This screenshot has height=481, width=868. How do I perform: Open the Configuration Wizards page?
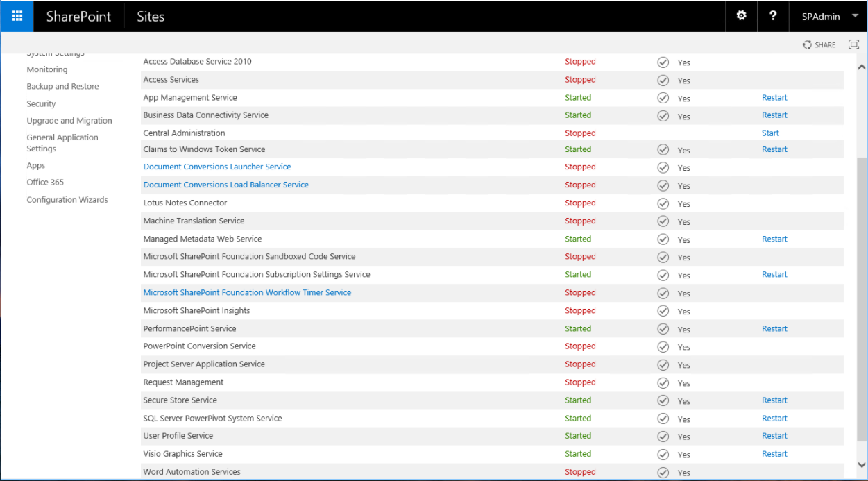[x=67, y=199]
